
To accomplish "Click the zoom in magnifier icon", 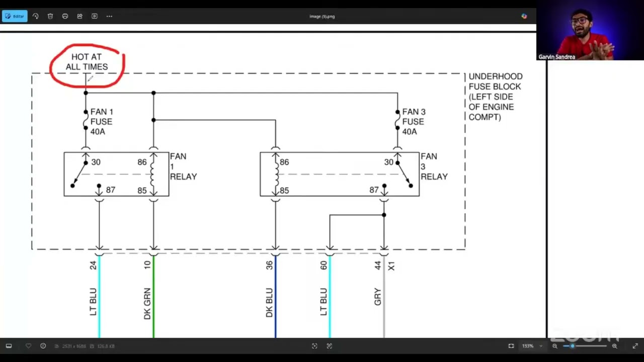I will click(x=615, y=346).
